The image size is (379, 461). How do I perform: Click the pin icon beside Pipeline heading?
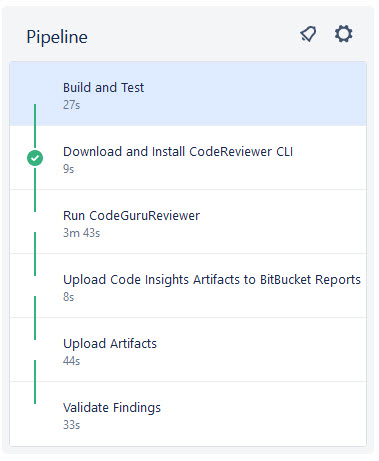pos(308,34)
